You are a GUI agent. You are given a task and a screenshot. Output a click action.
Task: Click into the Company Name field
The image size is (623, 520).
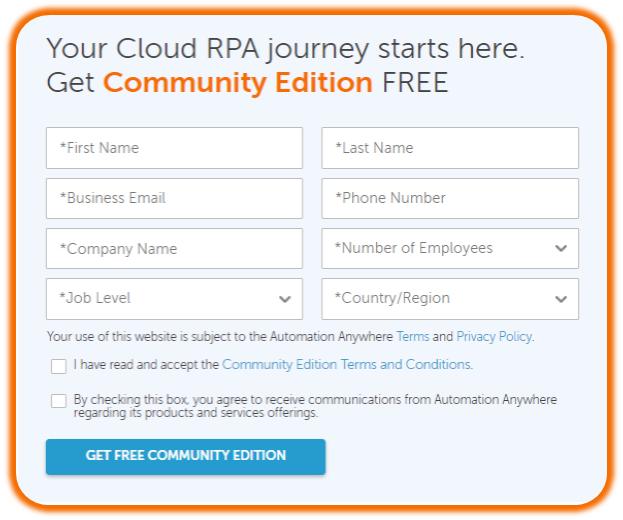[174, 249]
